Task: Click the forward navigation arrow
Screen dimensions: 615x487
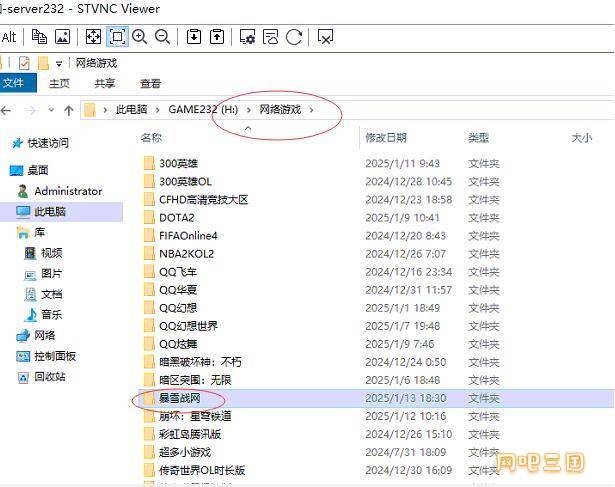Action: point(30,111)
